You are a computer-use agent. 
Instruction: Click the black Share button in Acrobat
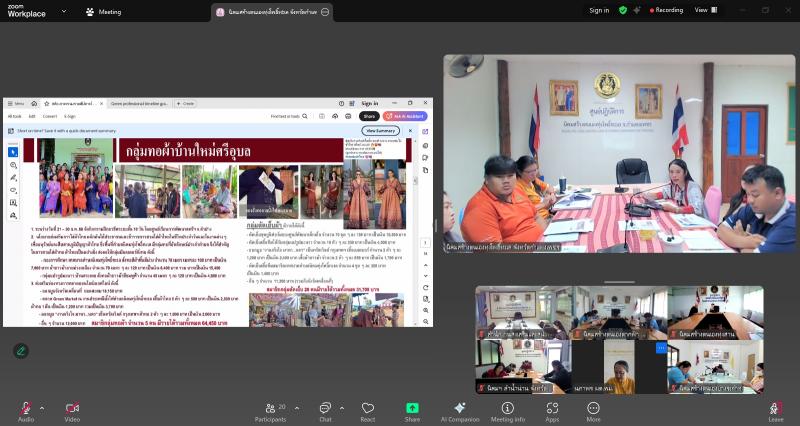(369, 116)
